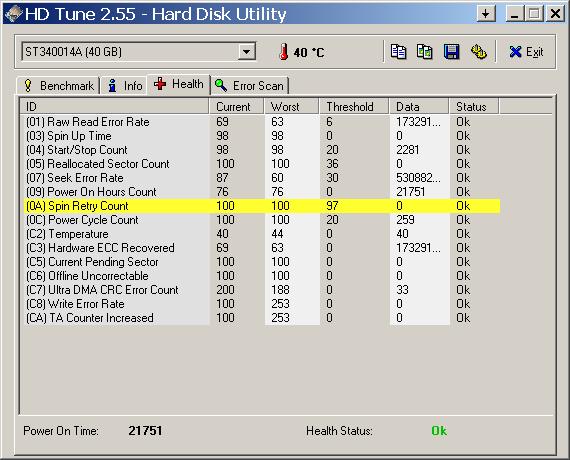Image resolution: width=570 pixels, height=460 pixels.
Task: Click the copy screenshot to clipboard icon
Action: (x=425, y=52)
